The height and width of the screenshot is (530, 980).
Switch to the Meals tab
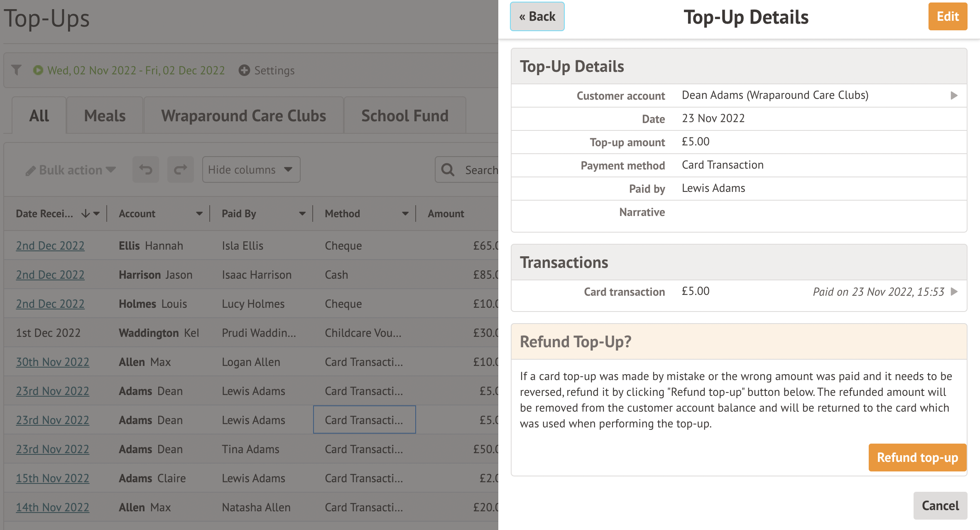(105, 116)
